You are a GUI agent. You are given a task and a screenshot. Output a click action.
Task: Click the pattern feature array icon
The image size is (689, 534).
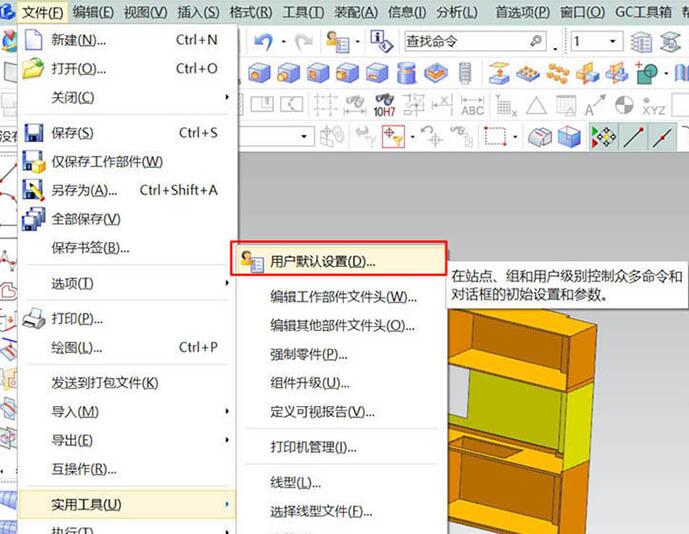point(558,73)
